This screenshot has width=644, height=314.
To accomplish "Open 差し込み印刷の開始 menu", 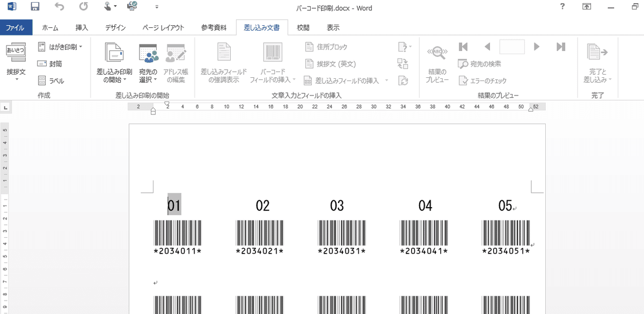I will pos(114,63).
